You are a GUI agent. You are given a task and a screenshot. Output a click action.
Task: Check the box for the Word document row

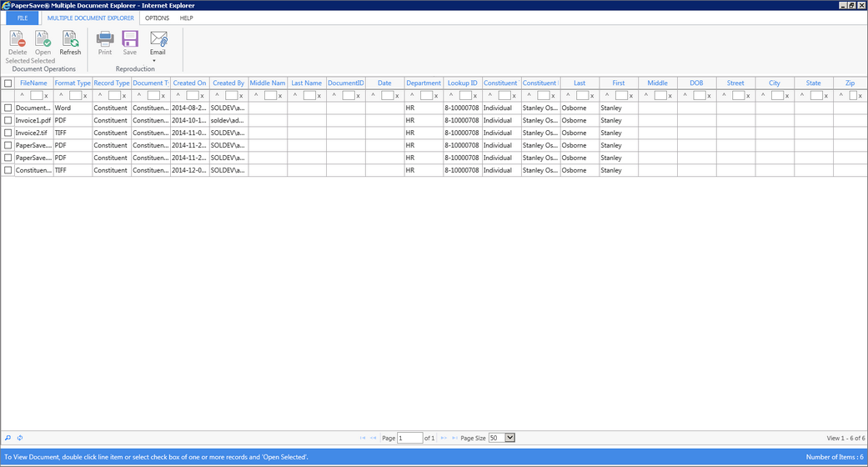click(8, 108)
